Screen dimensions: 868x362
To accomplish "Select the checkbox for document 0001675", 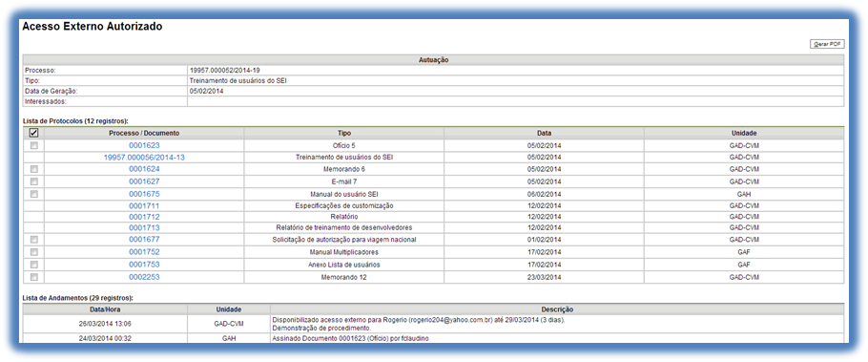I will click(x=33, y=194).
